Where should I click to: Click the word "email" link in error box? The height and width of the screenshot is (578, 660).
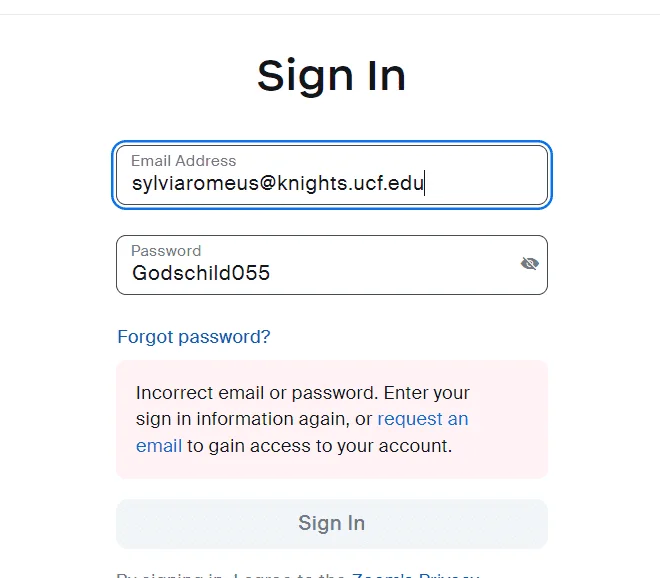[x=159, y=446]
